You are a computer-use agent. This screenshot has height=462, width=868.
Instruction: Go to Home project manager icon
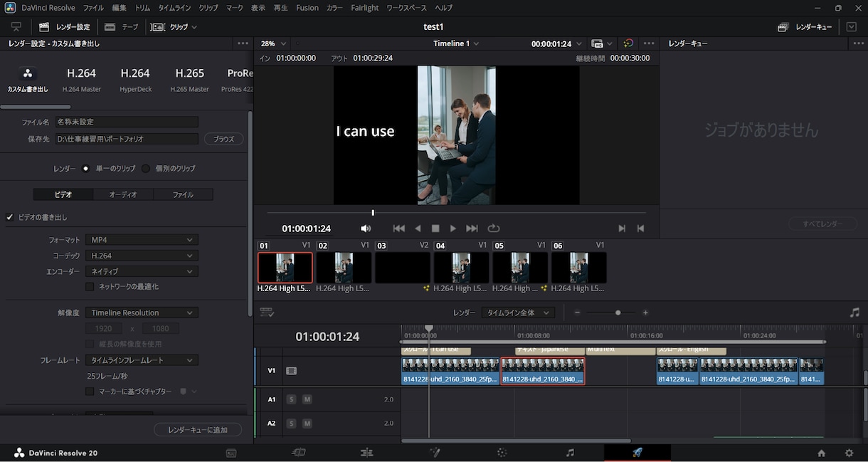(822, 453)
